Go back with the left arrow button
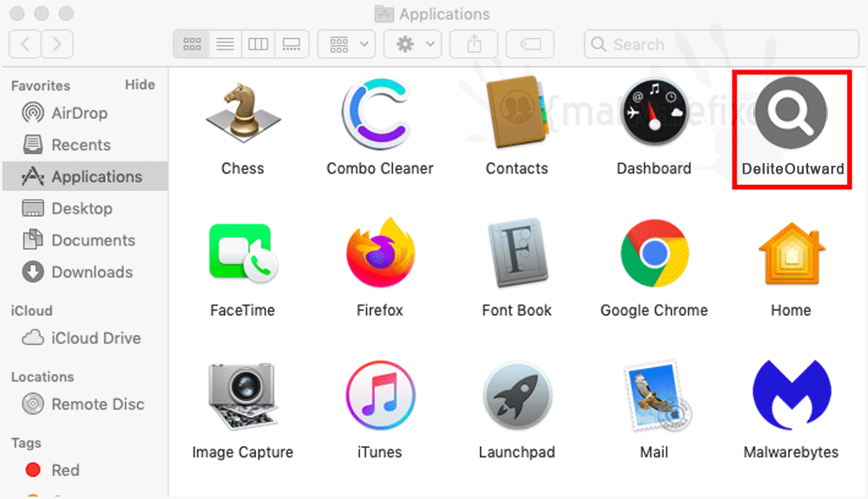 (x=25, y=43)
